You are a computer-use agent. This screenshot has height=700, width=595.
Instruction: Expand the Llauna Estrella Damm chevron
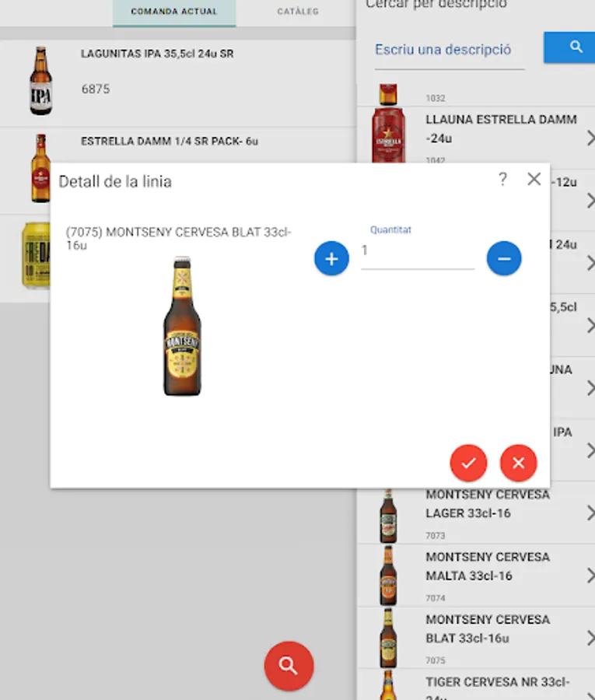(x=590, y=138)
